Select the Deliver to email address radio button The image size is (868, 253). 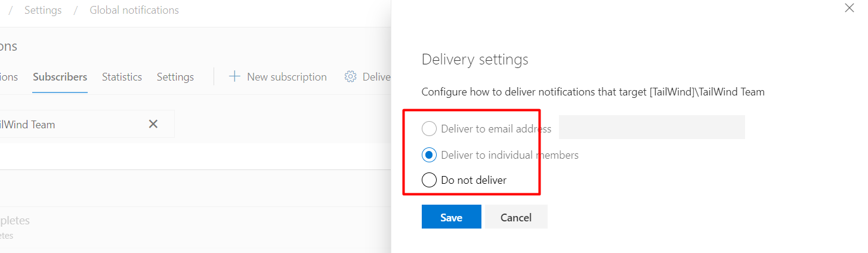429,128
